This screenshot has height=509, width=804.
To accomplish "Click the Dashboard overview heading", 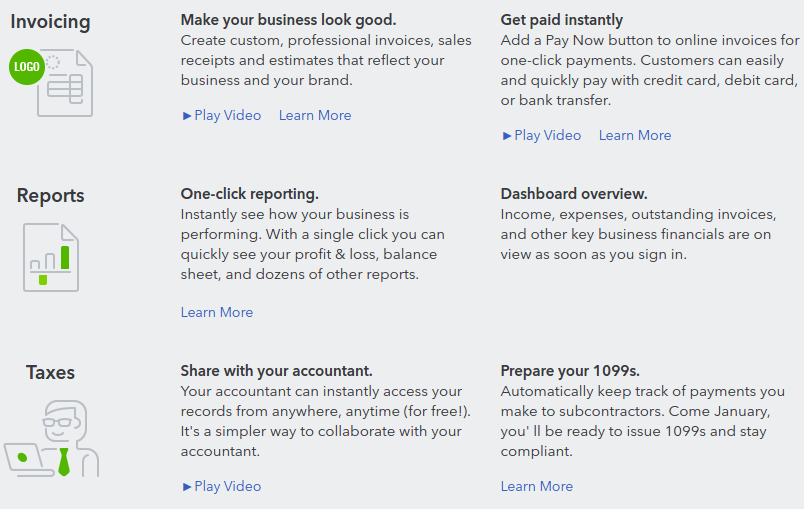I will pyautogui.click(x=574, y=194).
